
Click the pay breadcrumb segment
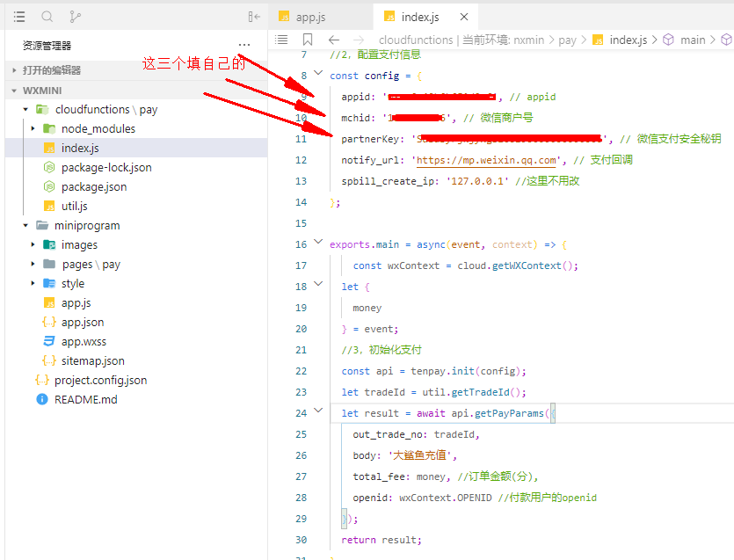click(567, 40)
